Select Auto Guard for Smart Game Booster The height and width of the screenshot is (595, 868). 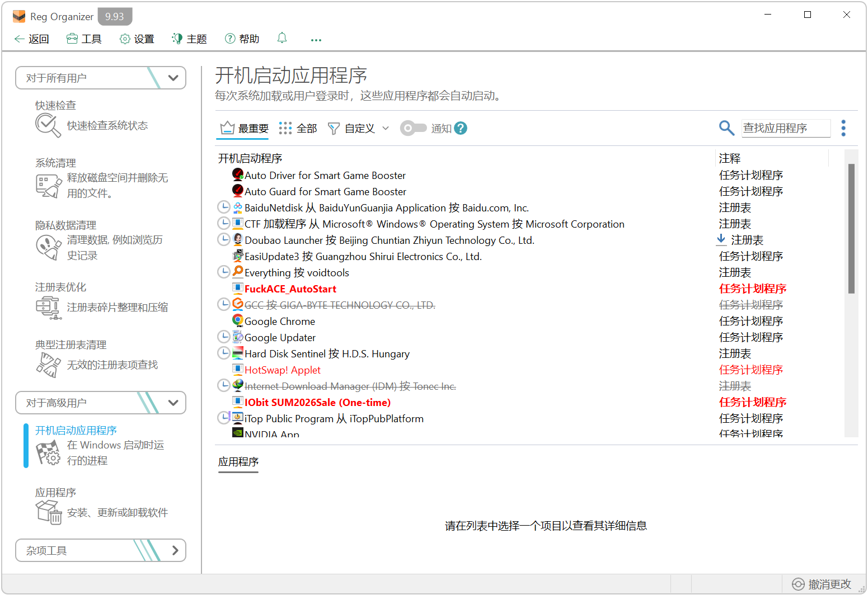click(325, 191)
